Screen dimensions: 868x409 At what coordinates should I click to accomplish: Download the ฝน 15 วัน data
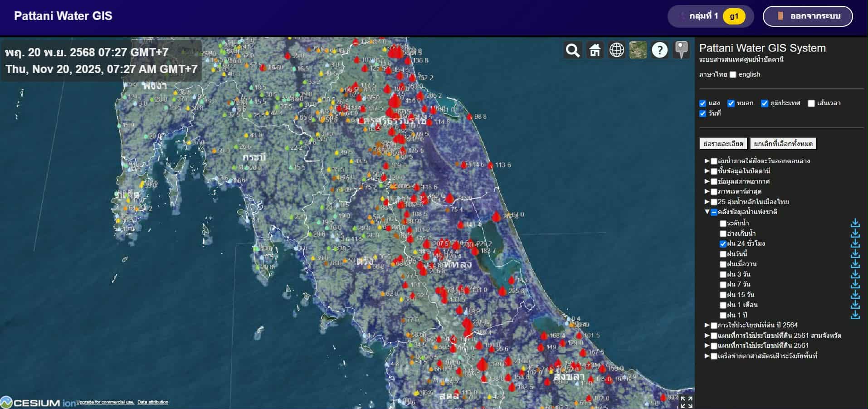[855, 295]
